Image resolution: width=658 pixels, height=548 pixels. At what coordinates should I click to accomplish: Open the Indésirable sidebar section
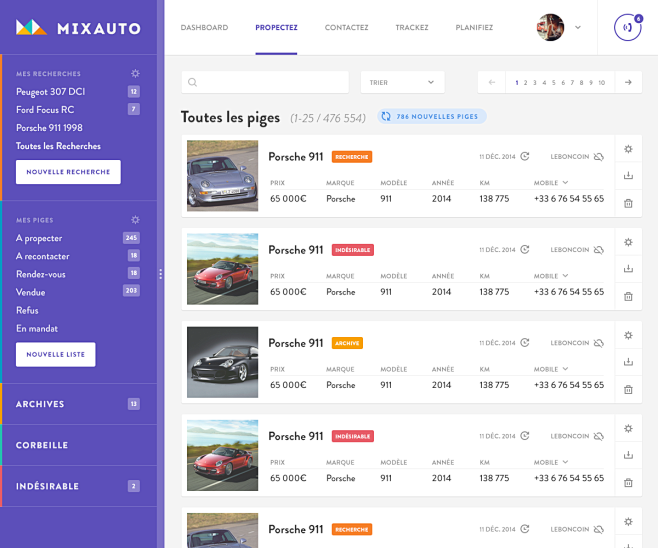[79, 486]
